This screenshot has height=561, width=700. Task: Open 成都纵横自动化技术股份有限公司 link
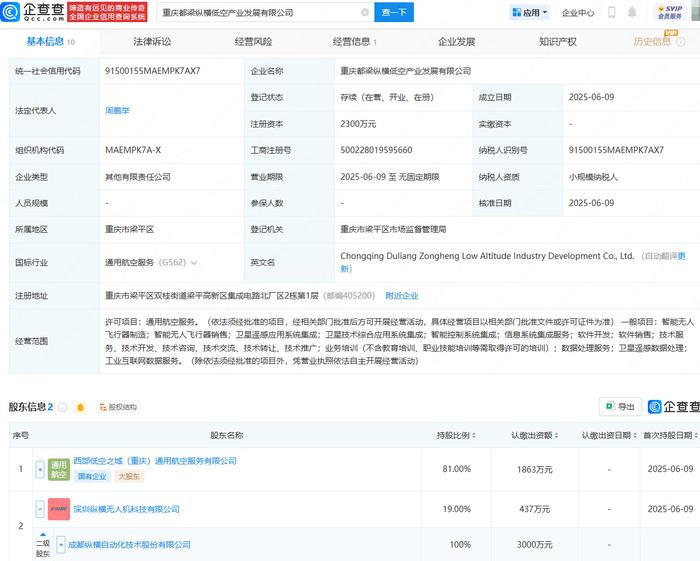[x=129, y=544]
